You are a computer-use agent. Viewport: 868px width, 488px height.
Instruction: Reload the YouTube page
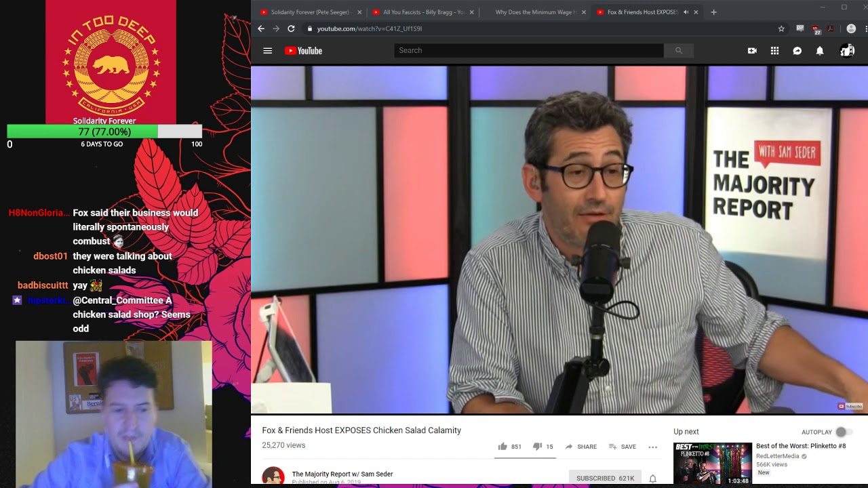(291, 28)
